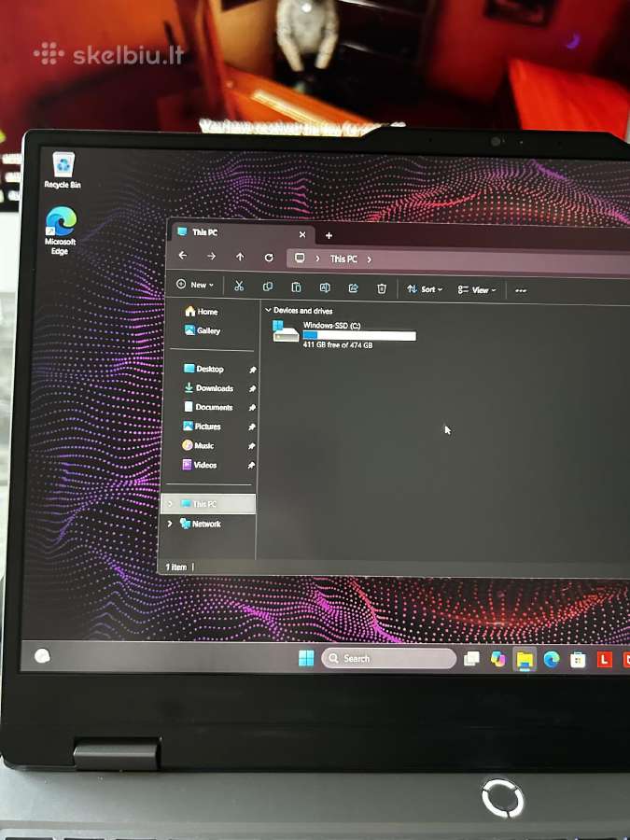This screenshot has width=630, height=840.
Task: Click the taskbar Search box
Action: coord(388,658)
